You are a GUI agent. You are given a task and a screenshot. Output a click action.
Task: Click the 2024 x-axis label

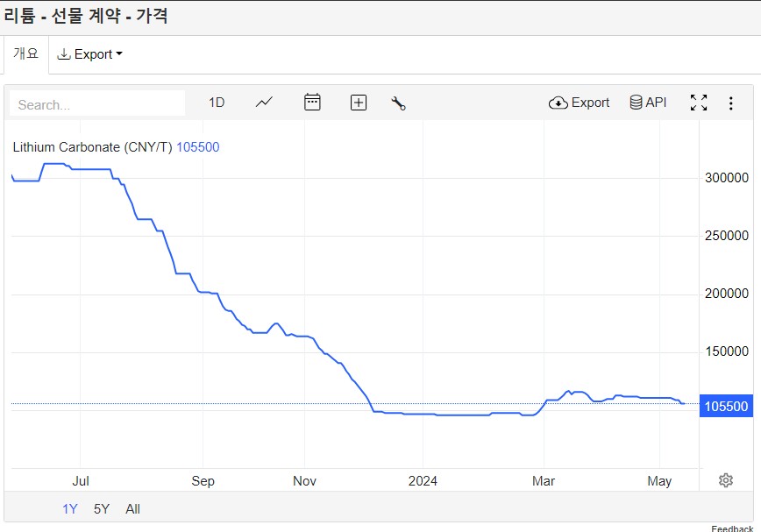pyautogui.click(x=423, y=480)
